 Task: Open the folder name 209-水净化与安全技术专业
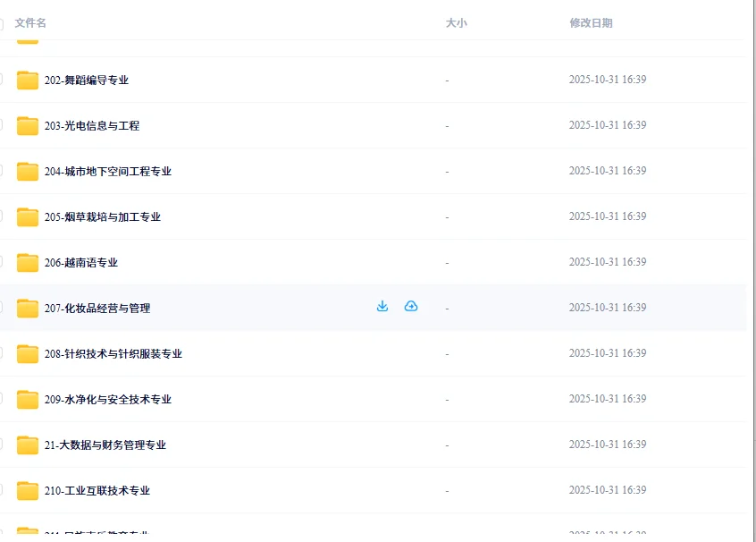pos(108,400)
